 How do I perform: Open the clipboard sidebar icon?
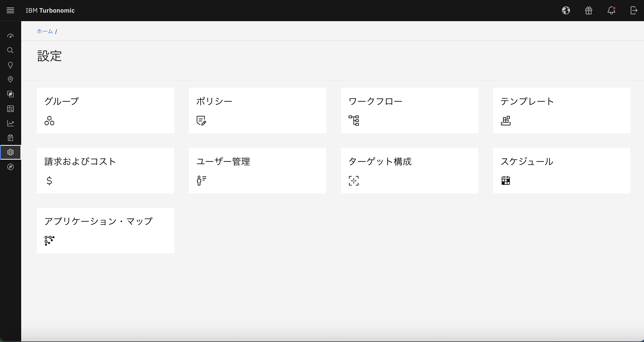pos(10,138)
